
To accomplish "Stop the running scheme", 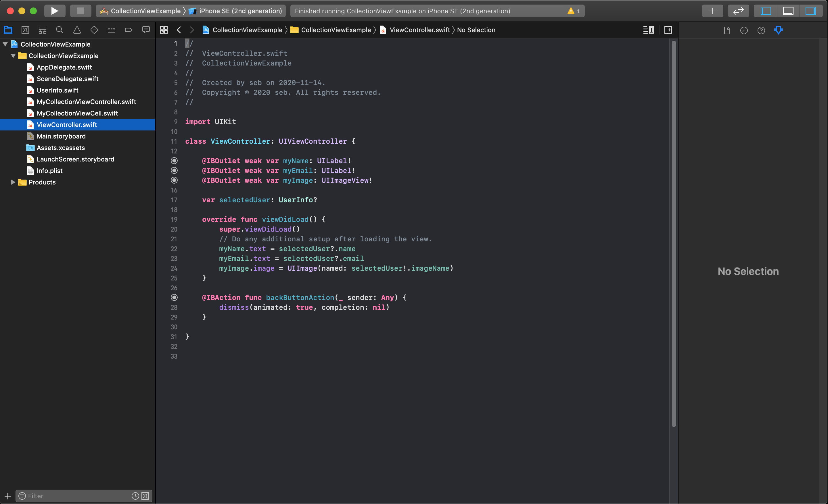I will (x=81, y=11).
